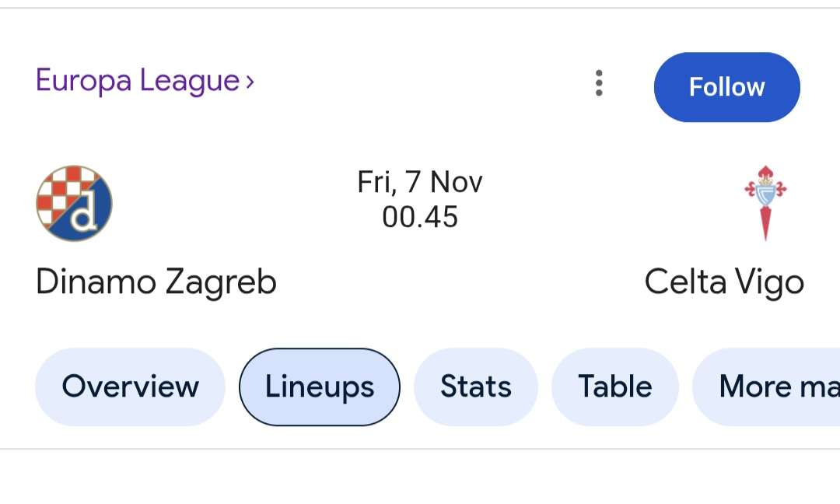Click the kebab menu beside Follow
Viewport: 840px width, 504px height.
click(599, 84)
